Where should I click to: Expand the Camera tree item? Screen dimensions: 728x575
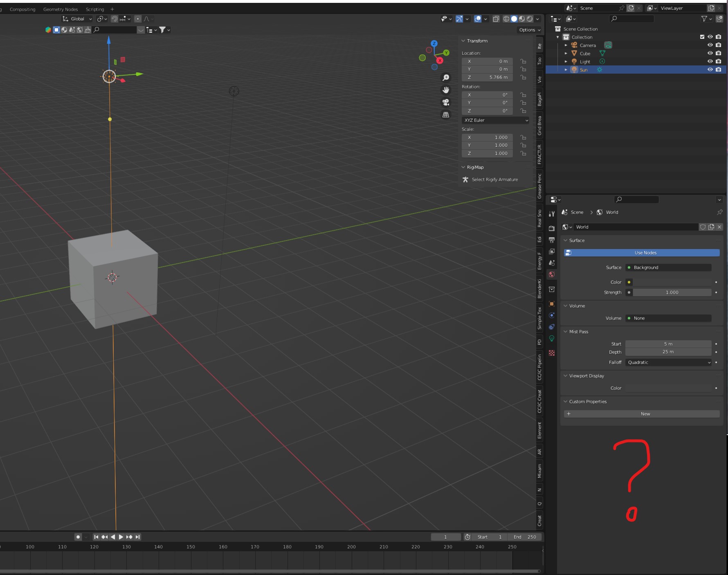(x=566, y=45)
